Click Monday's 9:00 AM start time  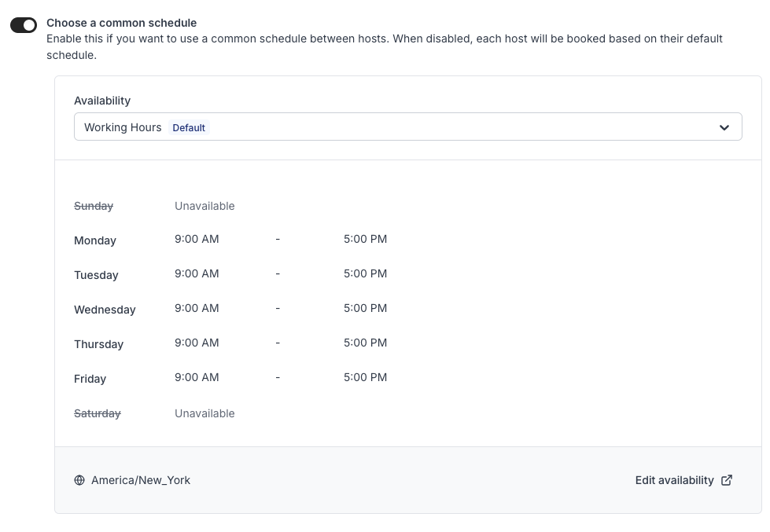197,239
